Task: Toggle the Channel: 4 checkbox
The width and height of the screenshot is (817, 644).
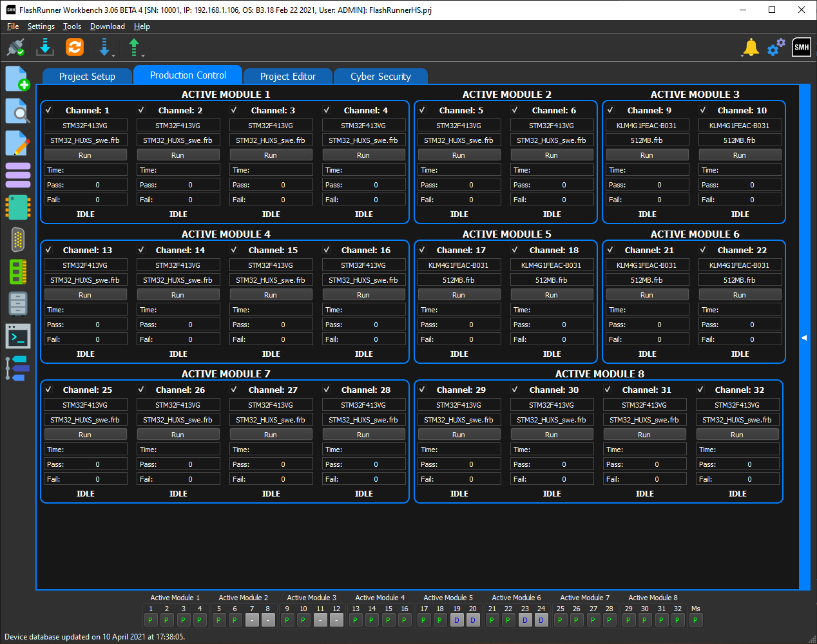Action: 327,110
